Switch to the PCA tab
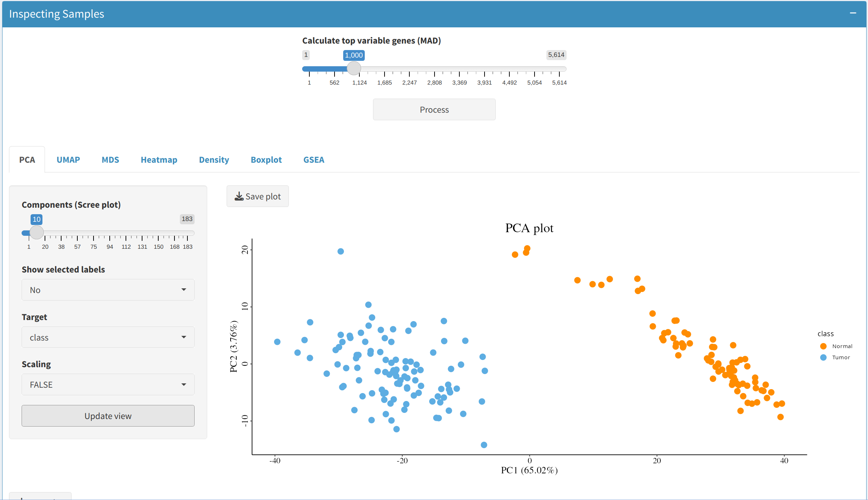Viewport: 868px width, 500px height. pos(27,159)
